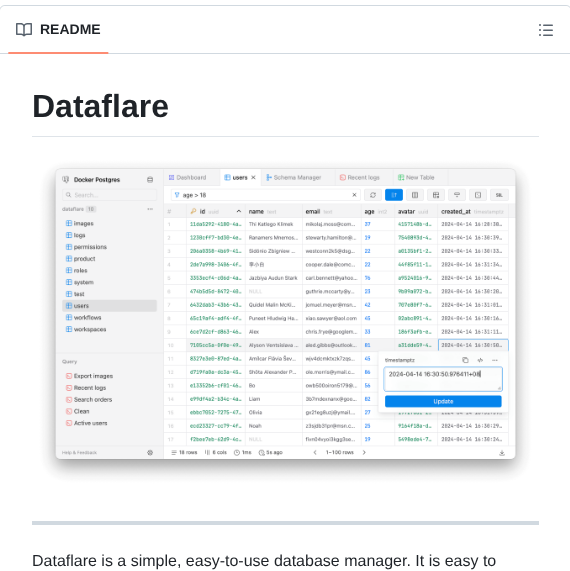
Task: Open the README outline list icon
Action: [x=546, y=30]
